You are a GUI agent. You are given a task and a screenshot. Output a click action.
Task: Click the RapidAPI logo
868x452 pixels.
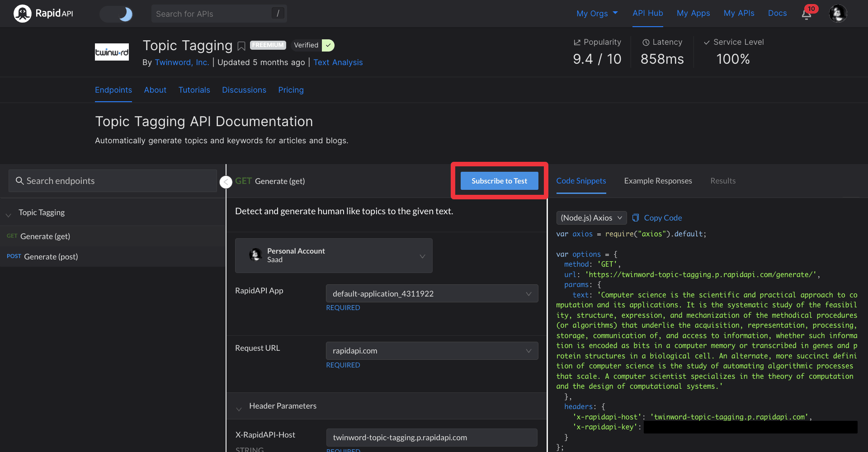43,14
